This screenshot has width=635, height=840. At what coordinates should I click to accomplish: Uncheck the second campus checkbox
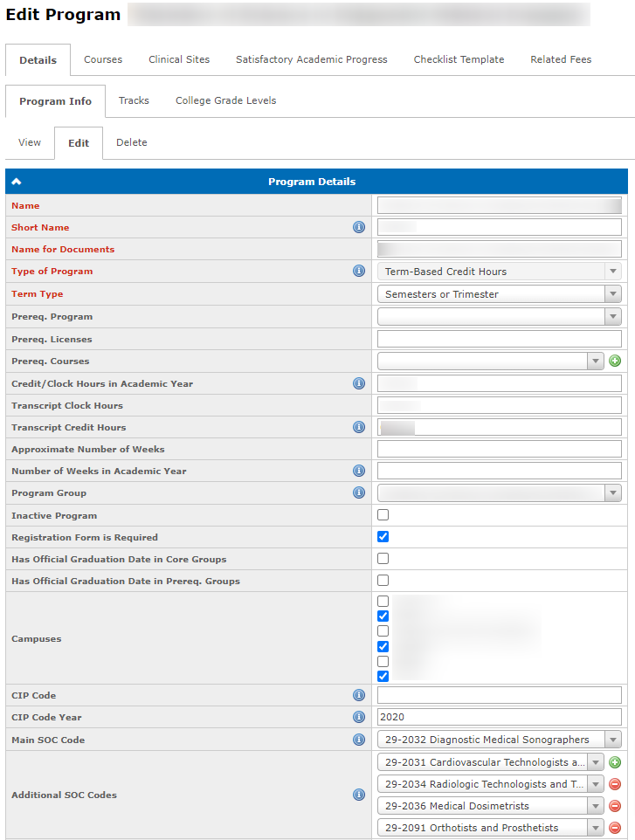tap(383, 616)
